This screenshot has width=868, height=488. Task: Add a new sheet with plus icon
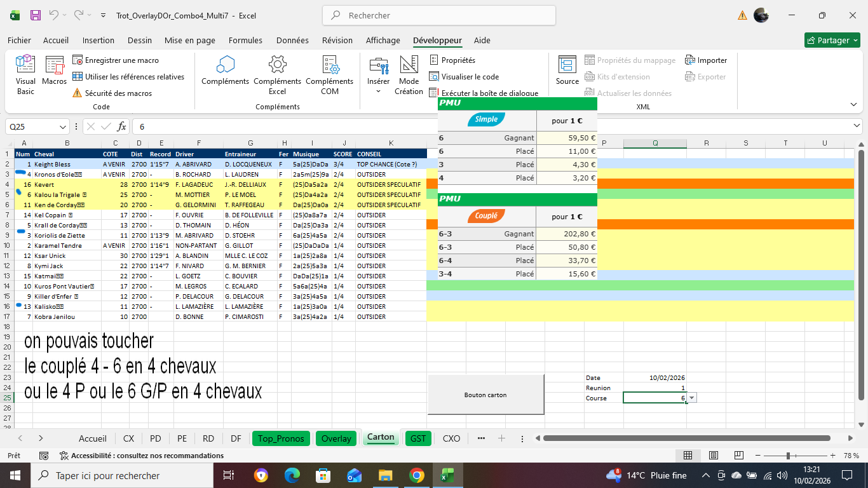[501, 438]
